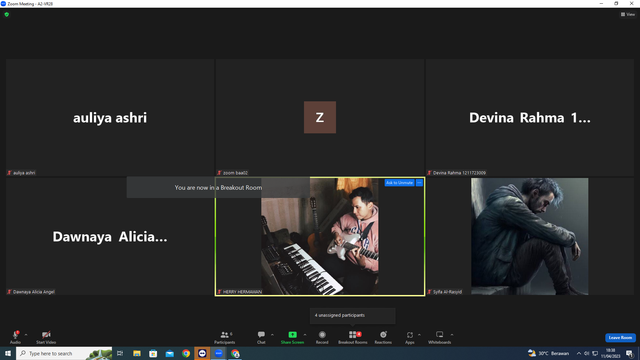Start recording with Record button
Viewport: 640px width, 360px height.
pyautogui.click(x=322, y=337)
